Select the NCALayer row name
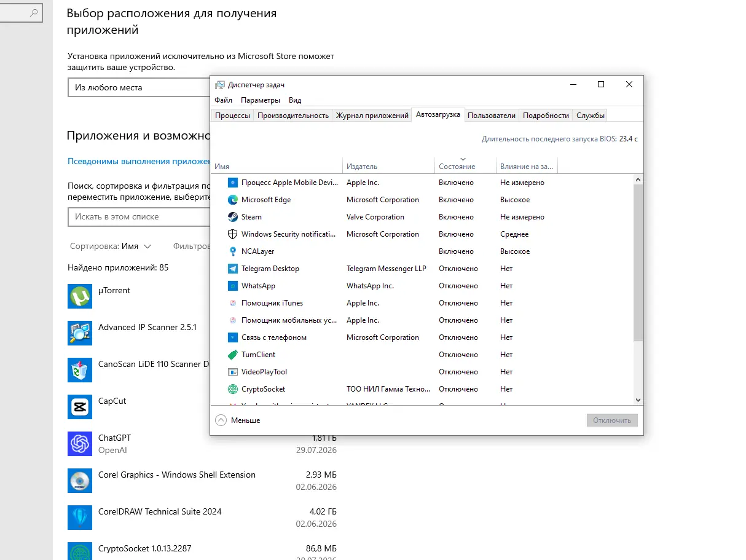Screen dimensions: 746x560 [x=258, y=251]
